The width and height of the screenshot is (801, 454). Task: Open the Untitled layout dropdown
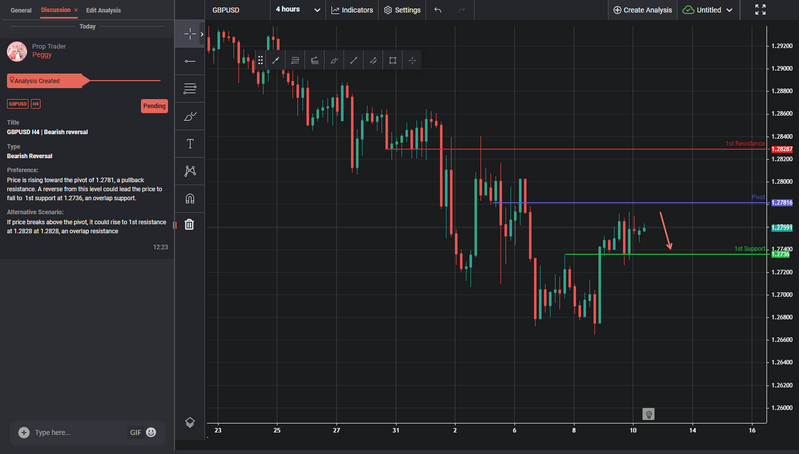pos(708,10)
